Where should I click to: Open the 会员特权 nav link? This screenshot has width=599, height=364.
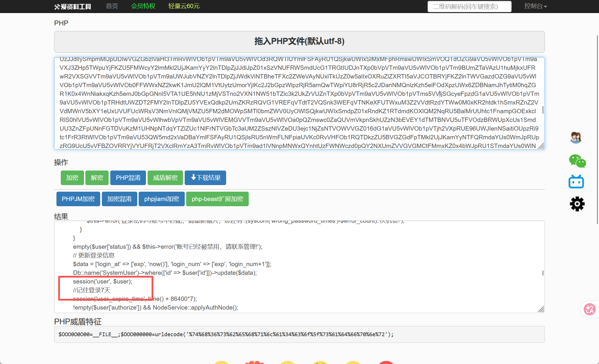click(143, 6)
